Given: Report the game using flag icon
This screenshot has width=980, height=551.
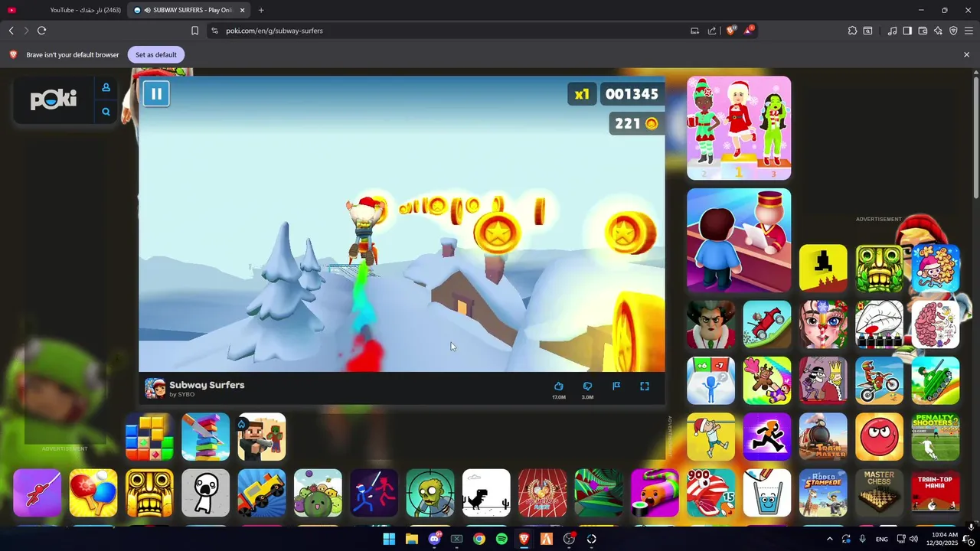Looking at the screenshot, I should (x=616, y=386).
